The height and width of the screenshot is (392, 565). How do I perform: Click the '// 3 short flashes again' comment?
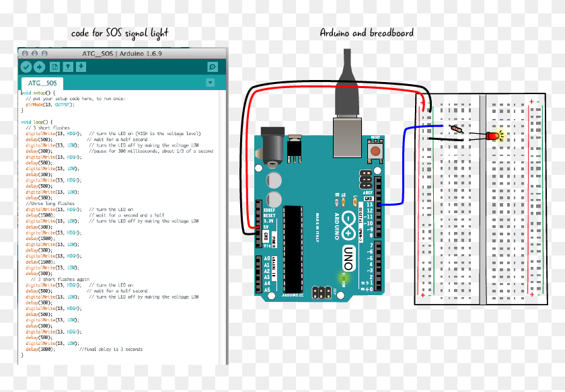[x=60, y=279]
